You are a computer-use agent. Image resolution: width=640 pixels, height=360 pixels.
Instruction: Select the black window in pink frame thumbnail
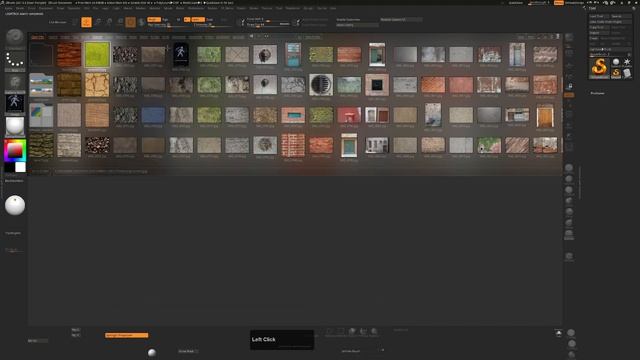[377, 85]
